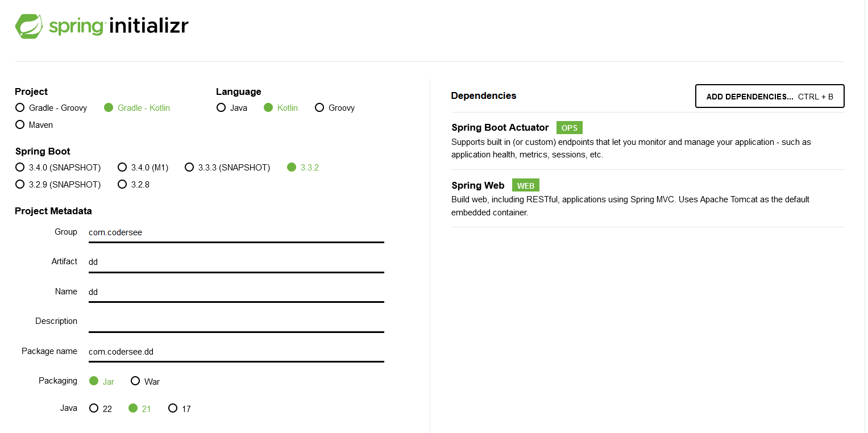This screenshot has height=433, width=868.
Task: Switch the language to Groovy
Action: click(x=319, y=107)
